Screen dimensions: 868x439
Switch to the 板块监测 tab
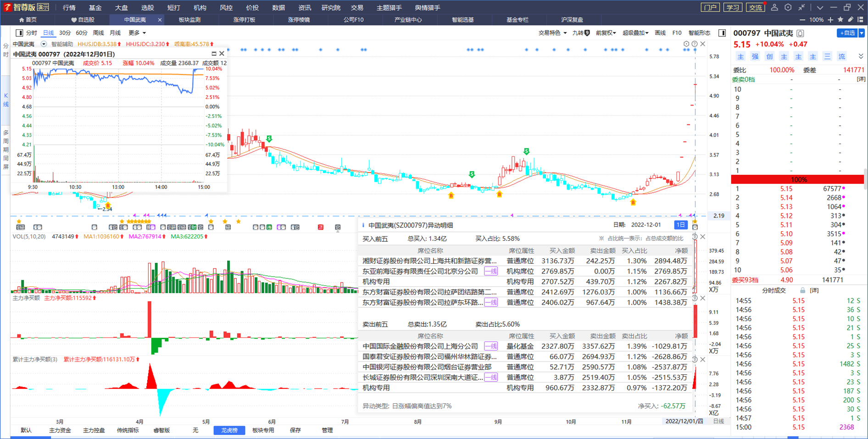[189, 20]
